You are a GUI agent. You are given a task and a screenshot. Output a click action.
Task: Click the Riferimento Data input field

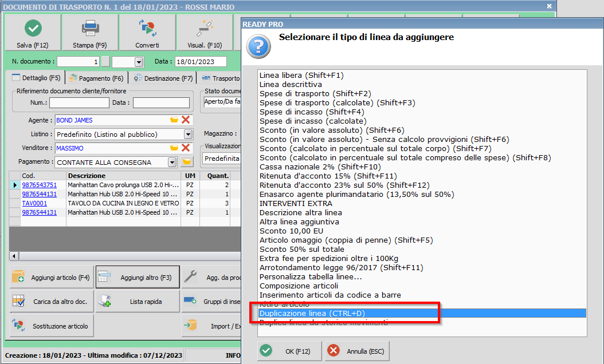point(161,103)
